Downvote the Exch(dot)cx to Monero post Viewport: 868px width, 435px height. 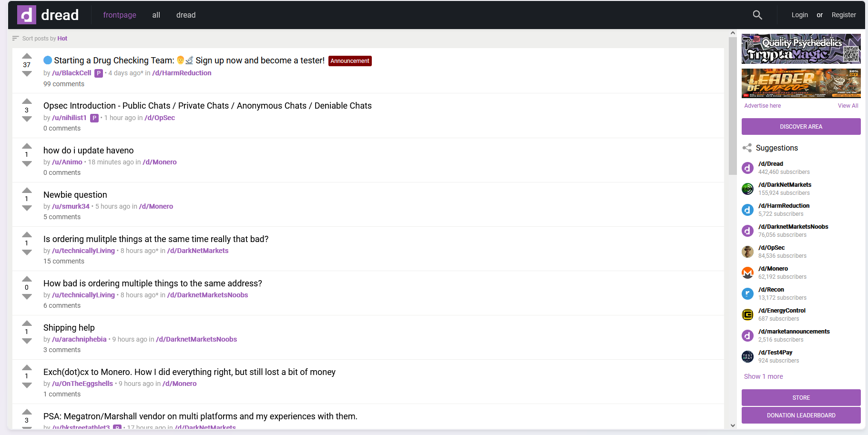pyautogui.click(x=27, y=385)
